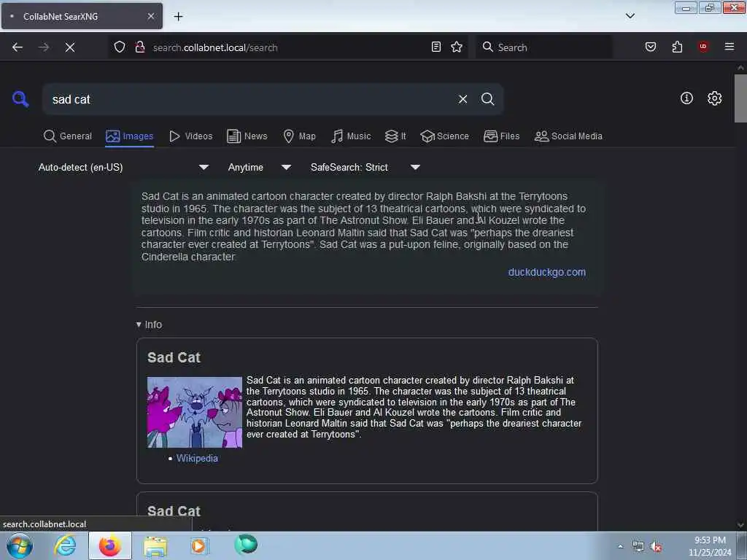Clear the search query with X
This screenshot has width=747, height=560.
462,99
